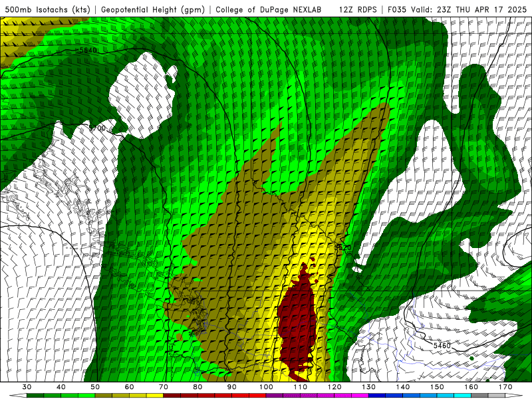Image resolution: width=532 pixels, height=399 pixels.
Task: Click the legend value 140
Action: pos(403,387)
